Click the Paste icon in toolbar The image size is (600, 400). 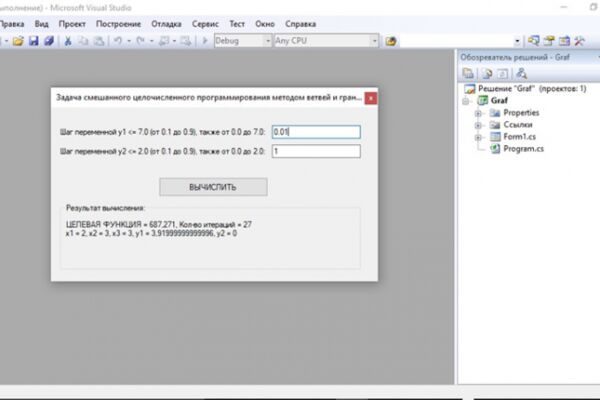[99, 41]
